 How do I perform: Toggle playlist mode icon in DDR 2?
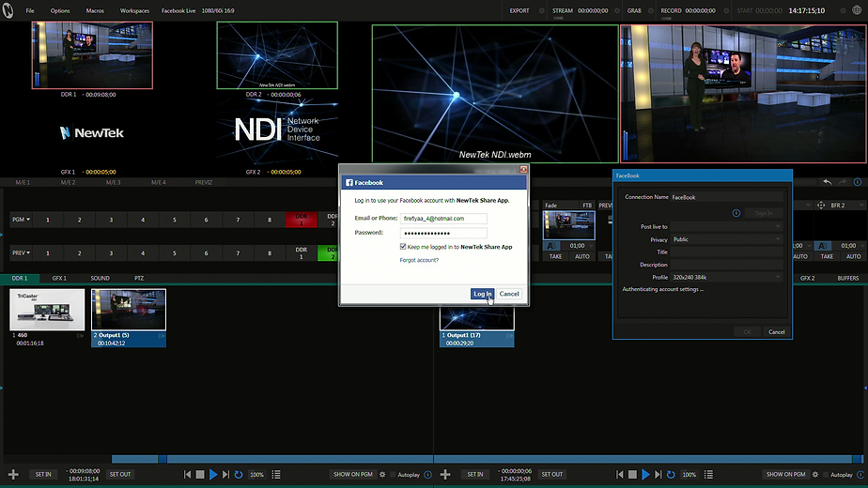click(708, 474)
